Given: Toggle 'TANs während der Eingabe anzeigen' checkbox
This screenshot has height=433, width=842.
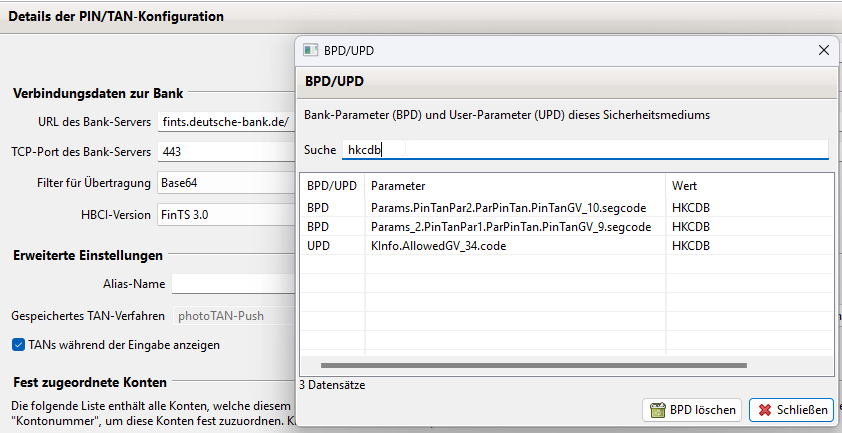Looking at the screenshot, I should coord(19,345).
